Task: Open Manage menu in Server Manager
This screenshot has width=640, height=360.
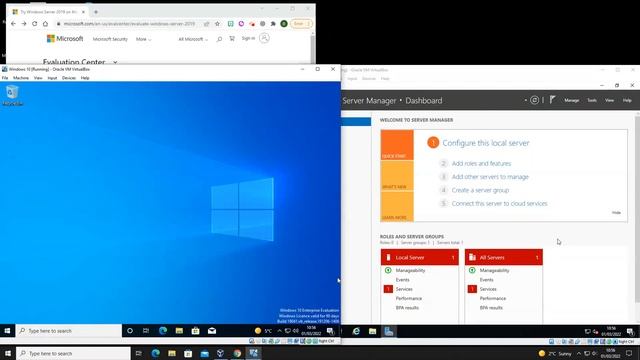Action: (571, 100)
